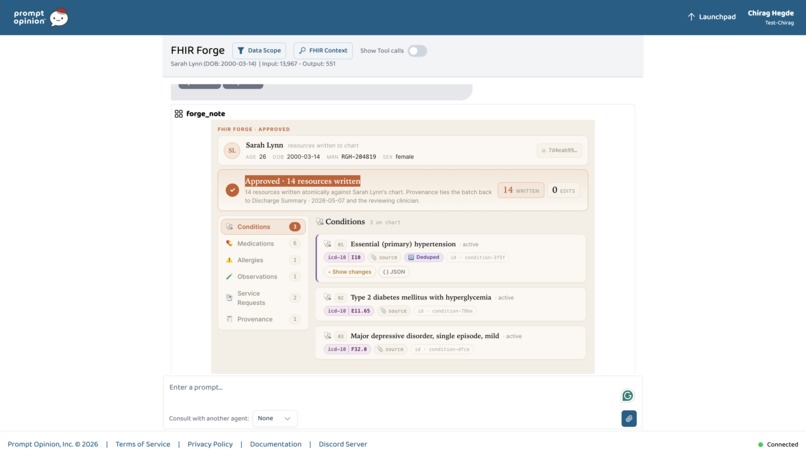Click the Prompt Opinion logo
Screen dimensions: 806x458
pos(41,17)
